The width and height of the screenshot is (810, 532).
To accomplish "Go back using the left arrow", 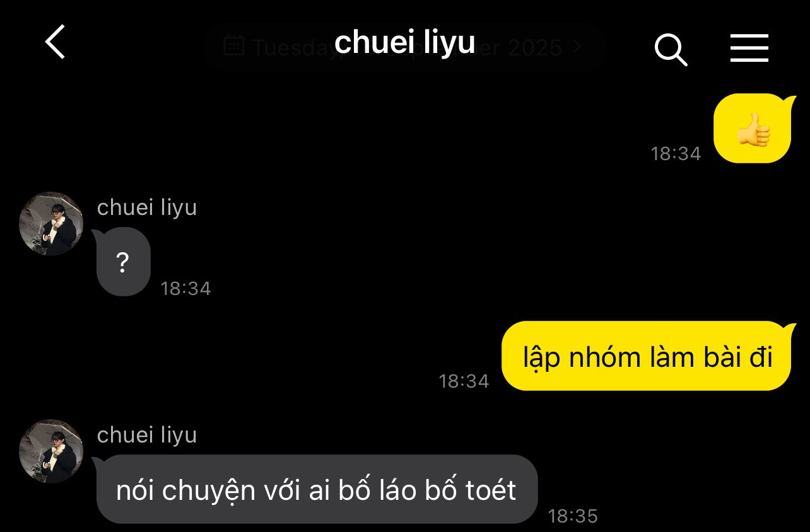I will coord(56,42).
